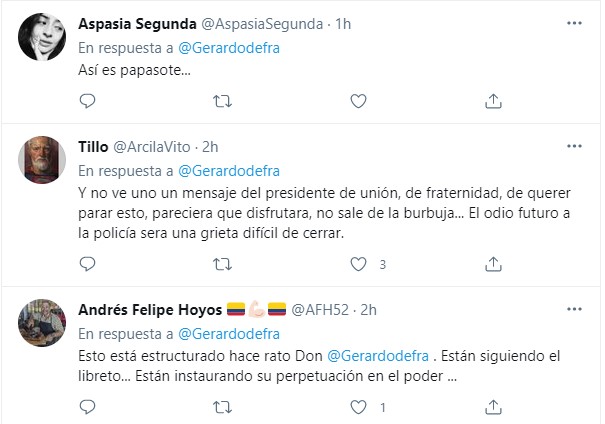Share Tillo's tweet

tap(493, 264)
